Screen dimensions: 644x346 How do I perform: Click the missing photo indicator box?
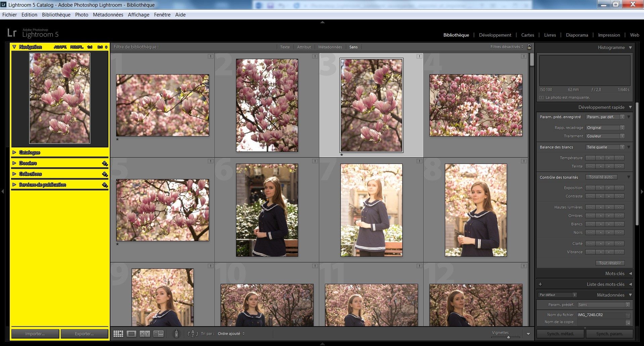point(541,97)
